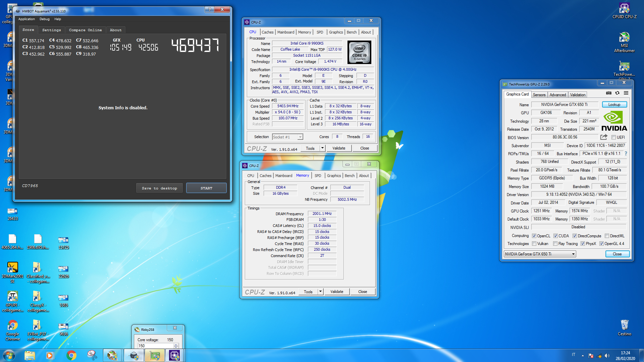The height and width of the screenshot is (362, 644).
Task: Select the 3DMark2001 SE desktop icon
Action: (12, 273)
